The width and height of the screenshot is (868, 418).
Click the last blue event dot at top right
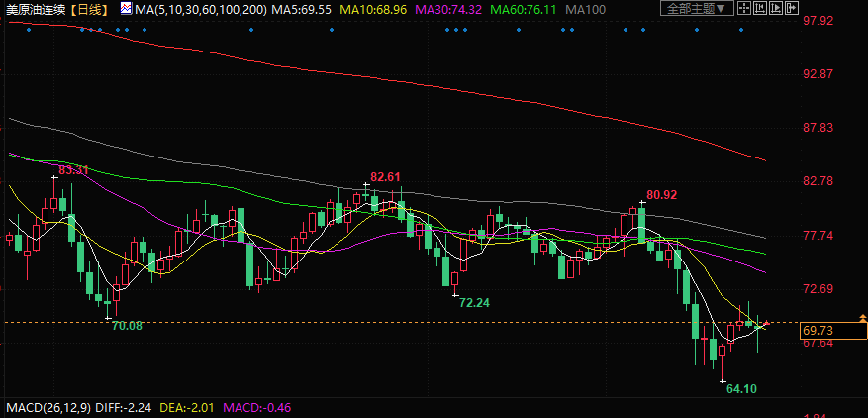click(x=739, y=29)
